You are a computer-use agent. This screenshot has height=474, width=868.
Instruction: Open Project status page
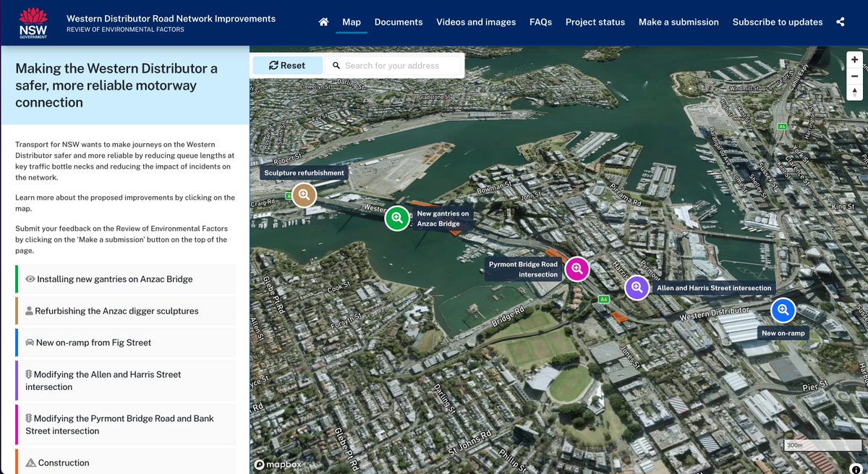click(595, 22)
